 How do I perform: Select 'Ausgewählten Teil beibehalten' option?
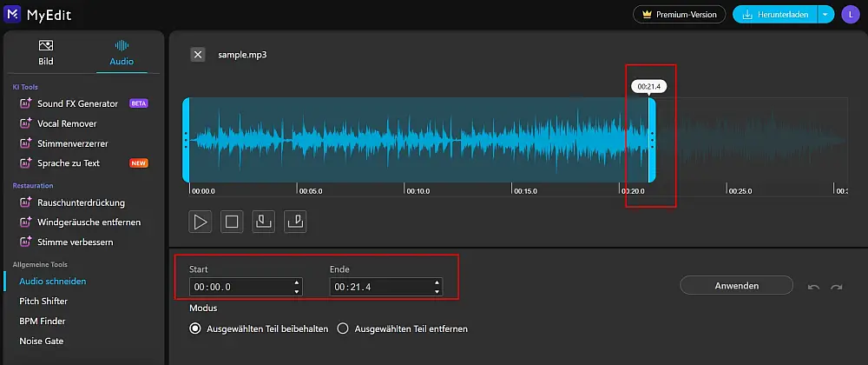tap(195, 328)
